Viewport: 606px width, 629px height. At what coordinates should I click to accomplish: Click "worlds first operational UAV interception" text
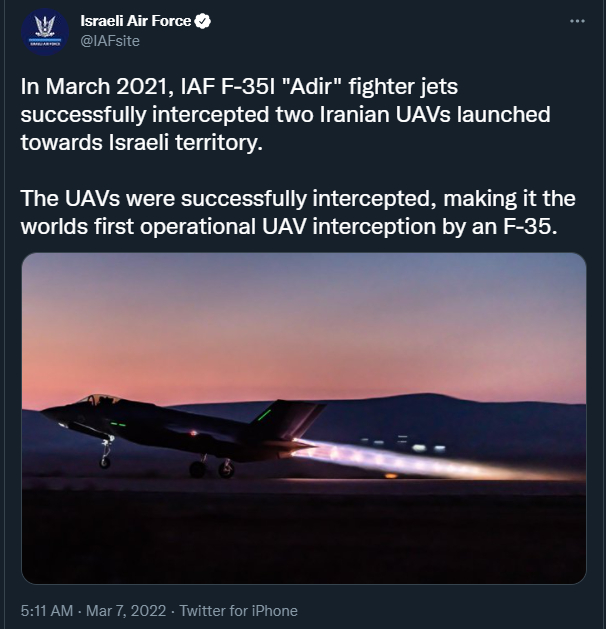coord(262,225)
